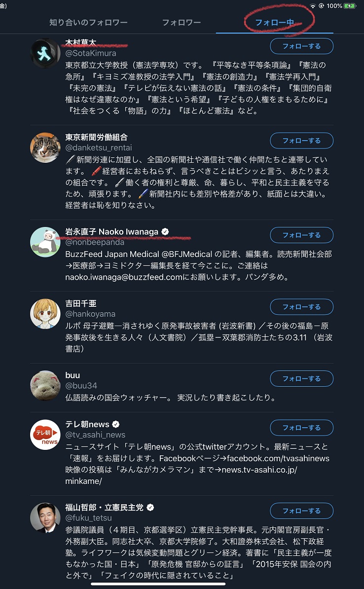The image size is (364, 589).
Task: Switch to the 知り合いのフォロワー tab
Action: click(x=89, y=22)
